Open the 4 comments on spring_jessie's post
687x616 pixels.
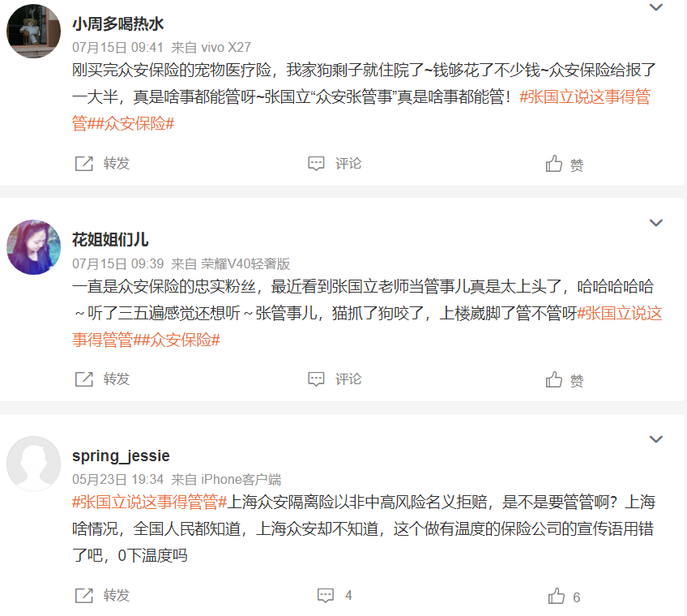pyautogui.click(x=326, y=596)
